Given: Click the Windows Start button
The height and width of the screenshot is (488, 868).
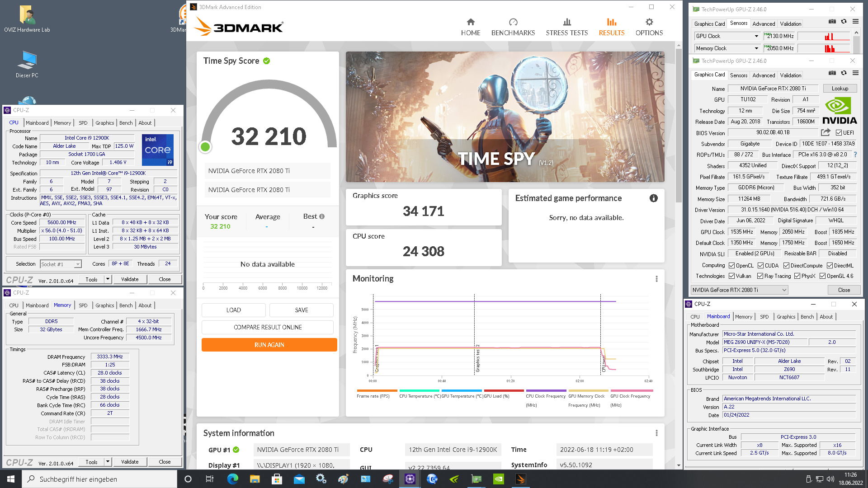Looking at the screenshot, I should (x=11, y=479).
